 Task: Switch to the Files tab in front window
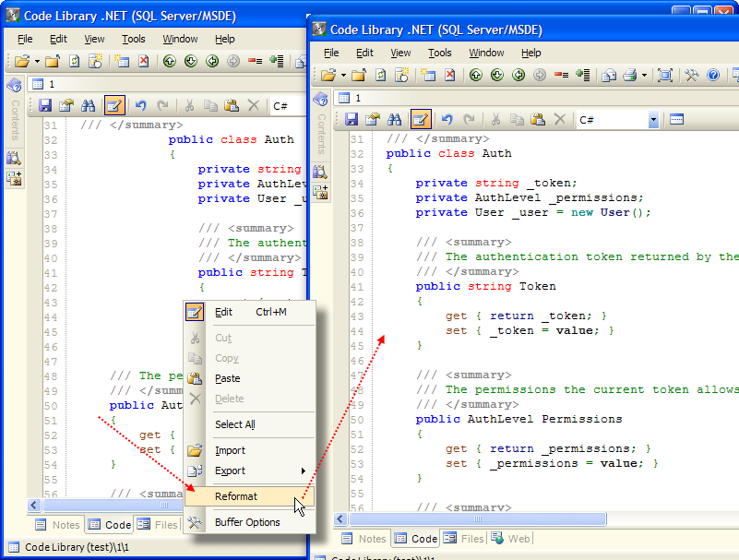pos(465,539)
